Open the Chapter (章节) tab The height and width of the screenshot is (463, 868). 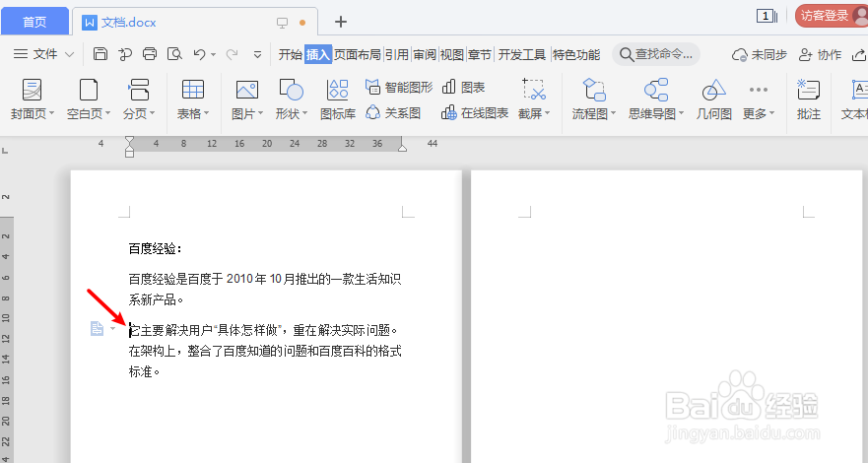pyautogui.click(x=480, y=54)
